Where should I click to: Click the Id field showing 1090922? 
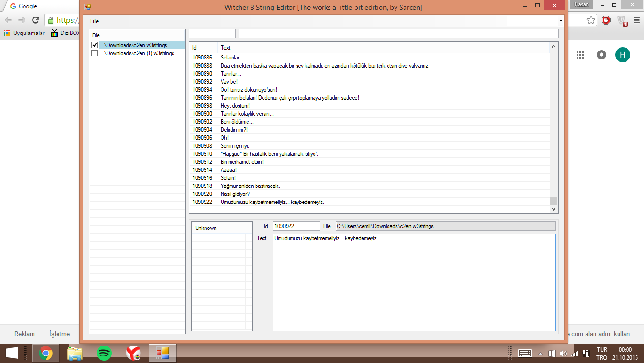coord(296,226)
